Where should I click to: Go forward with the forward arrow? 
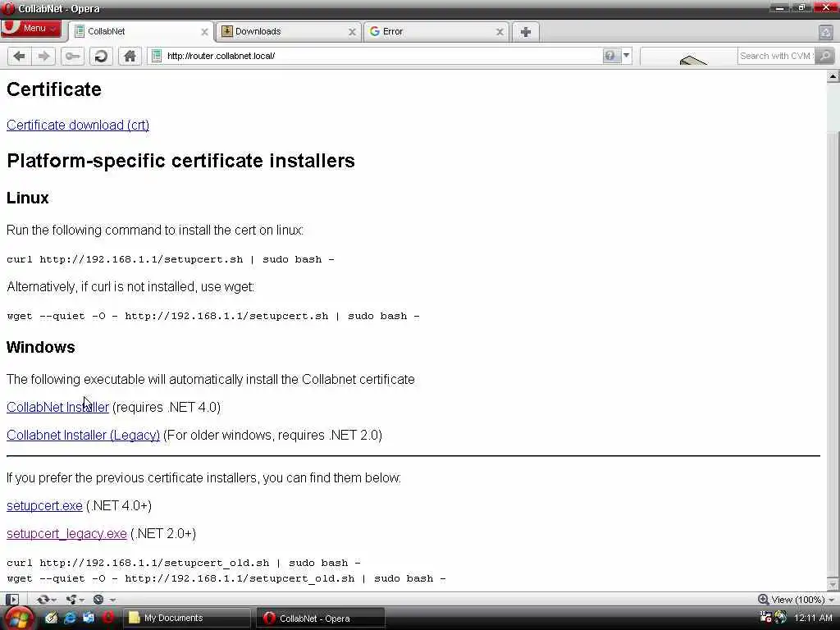(44, 57)
